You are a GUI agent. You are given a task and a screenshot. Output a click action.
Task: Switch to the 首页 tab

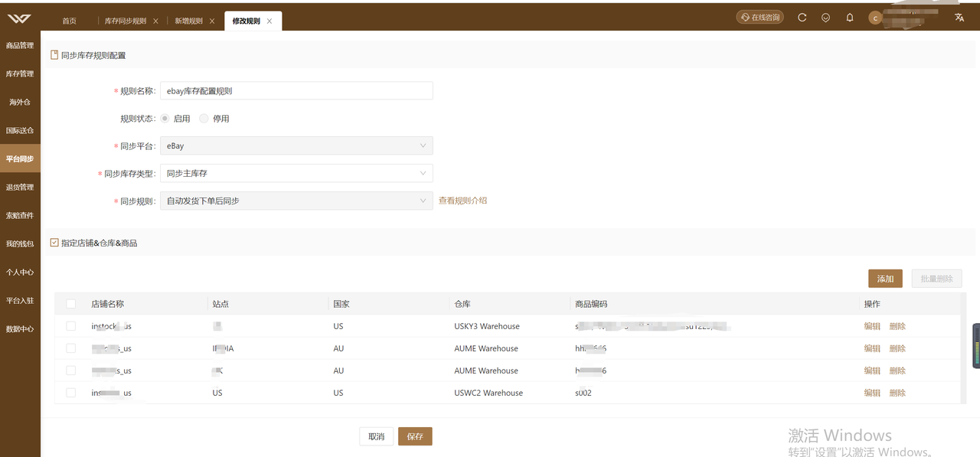70,21
